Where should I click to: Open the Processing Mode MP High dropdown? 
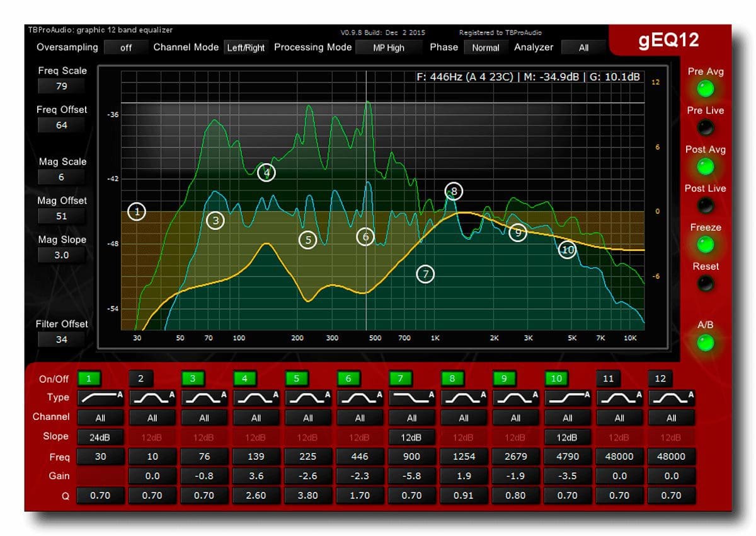click(x=389, y=47)
